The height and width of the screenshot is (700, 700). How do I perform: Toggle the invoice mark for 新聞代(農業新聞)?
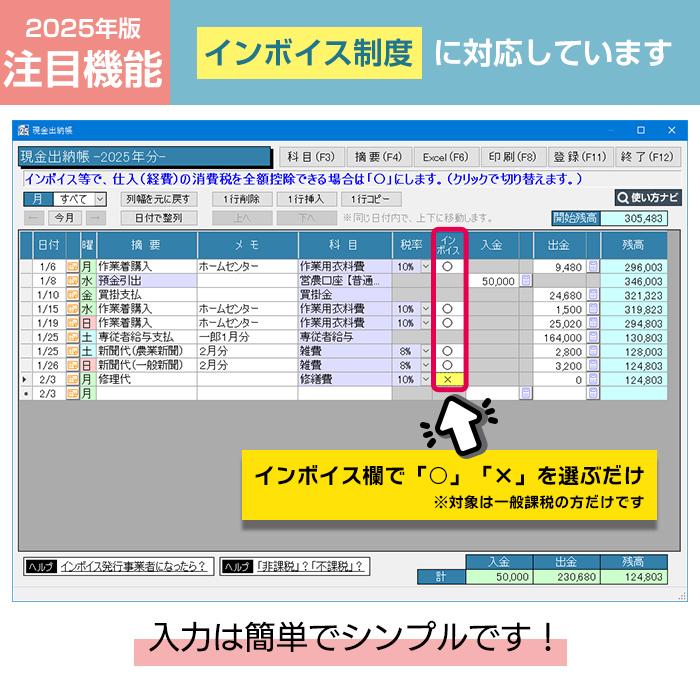[x=447, y=351]
